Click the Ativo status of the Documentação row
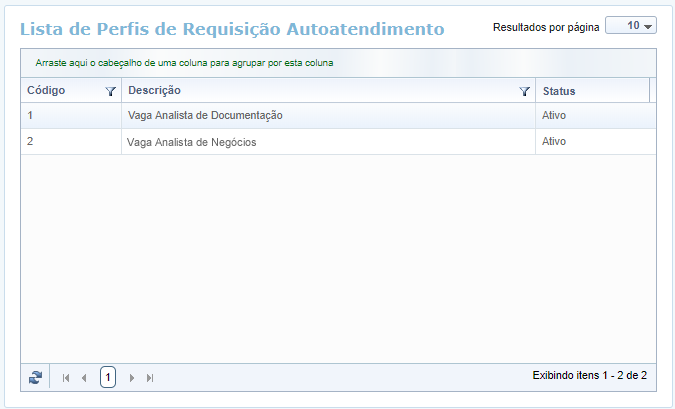This screenshot has height=409, width=675. click(554, 115)
